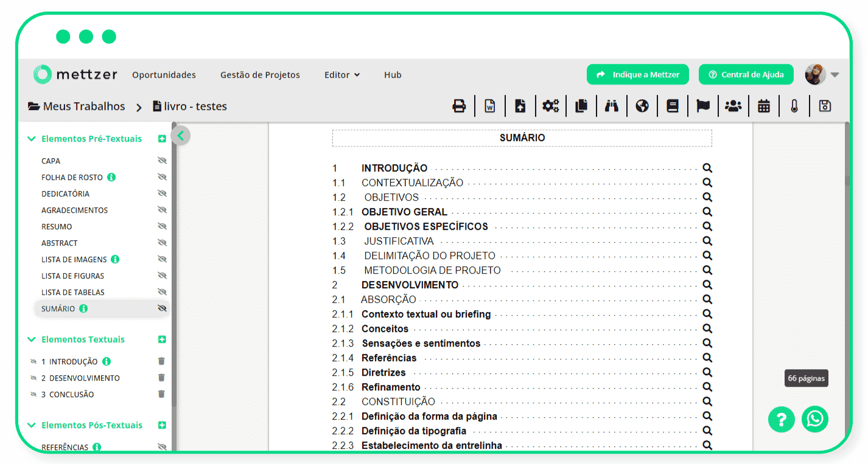
Task: Click the Indique a Mettzer button
Action: [x=637, y=74]
